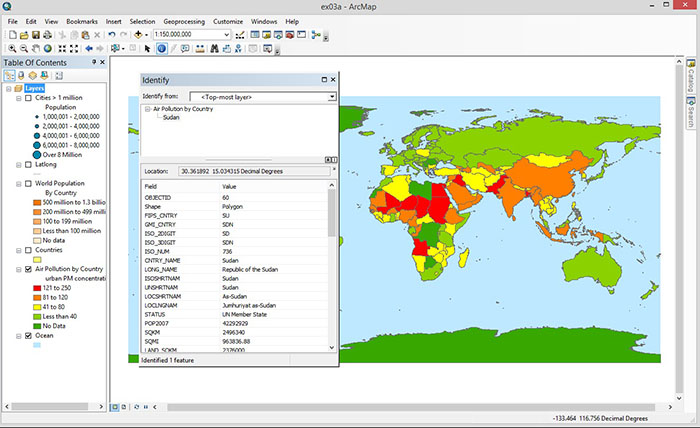Screen dimensions: 700x428
Task: Go back to previous extent
Action: click(x=88, y=49)
